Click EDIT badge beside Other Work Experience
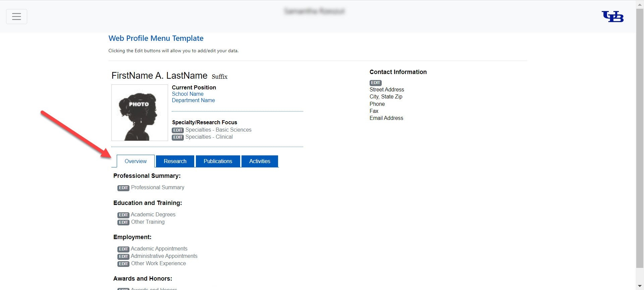The image size is (644, 290). point(123,264)
